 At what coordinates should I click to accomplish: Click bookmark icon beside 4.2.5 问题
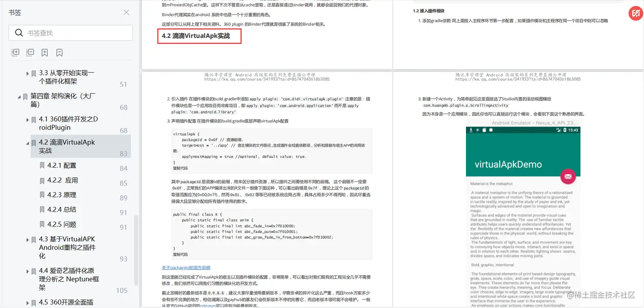pos(42,224)
